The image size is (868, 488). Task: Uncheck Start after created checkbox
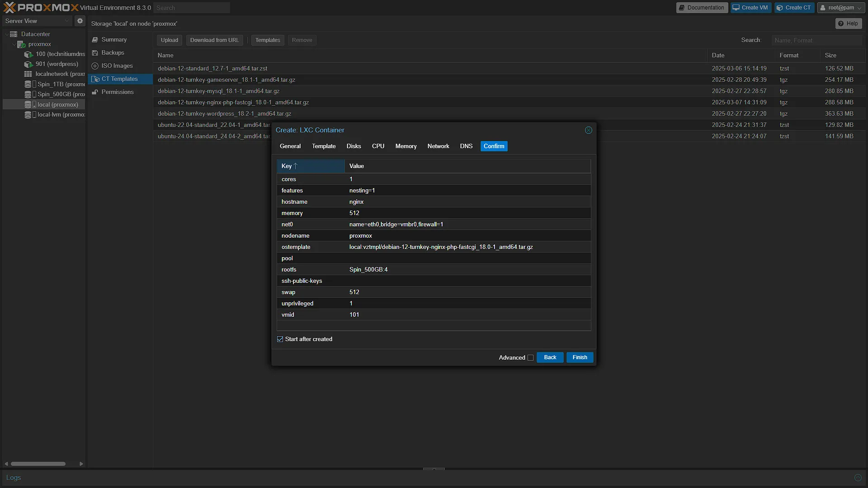click(280, 339)
